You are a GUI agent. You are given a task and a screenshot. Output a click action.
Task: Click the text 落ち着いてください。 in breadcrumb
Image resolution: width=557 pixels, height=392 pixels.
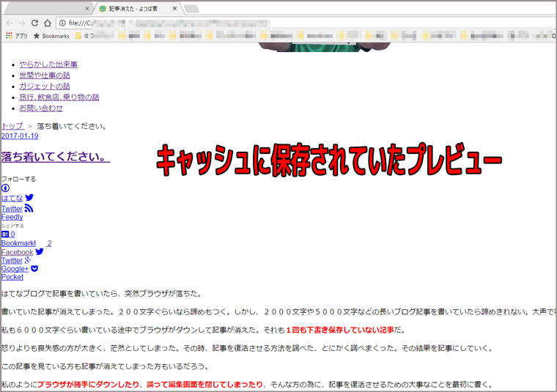[72, 126]
